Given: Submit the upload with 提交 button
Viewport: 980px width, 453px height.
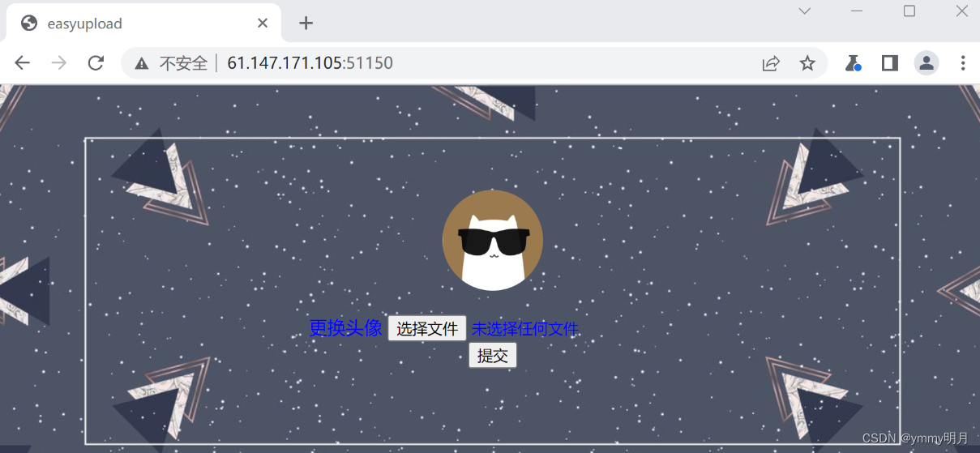Looking at the screenshot, I should point(493,355).
